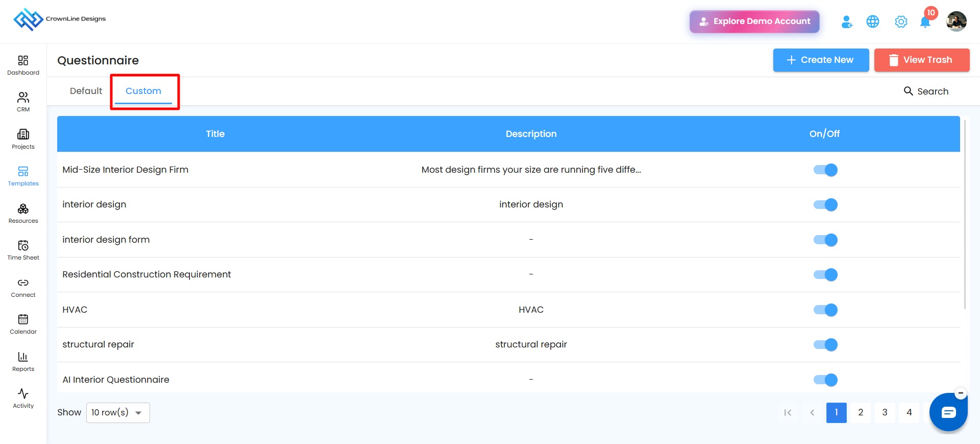Click the notification bell icon

(x=925, y=22)
